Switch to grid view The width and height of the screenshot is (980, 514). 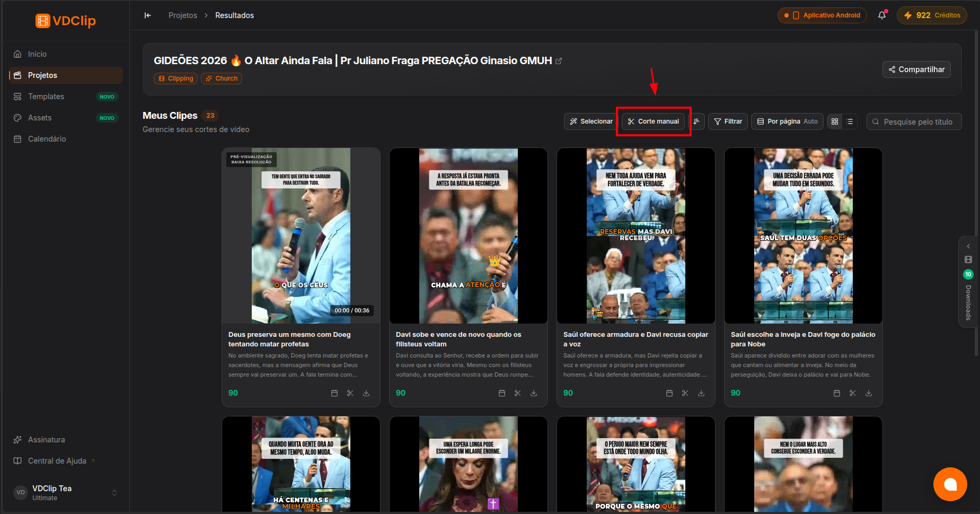point(835,121)
